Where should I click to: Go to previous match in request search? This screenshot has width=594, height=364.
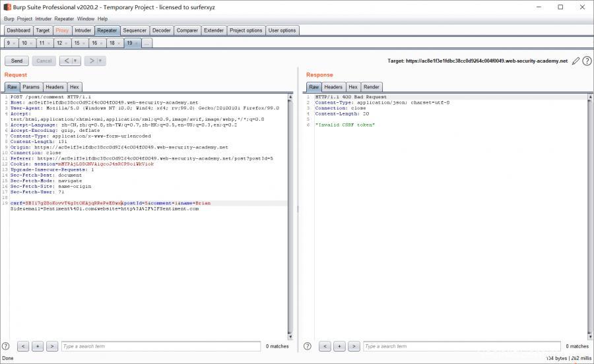point(23,346)
